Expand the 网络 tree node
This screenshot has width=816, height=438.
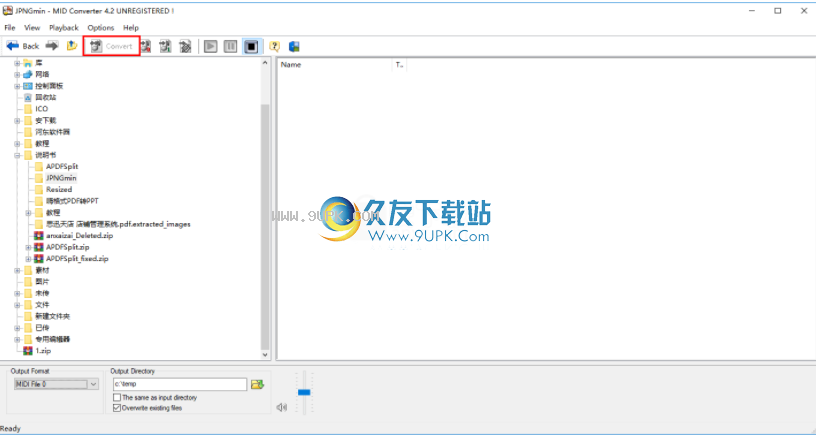17,74
